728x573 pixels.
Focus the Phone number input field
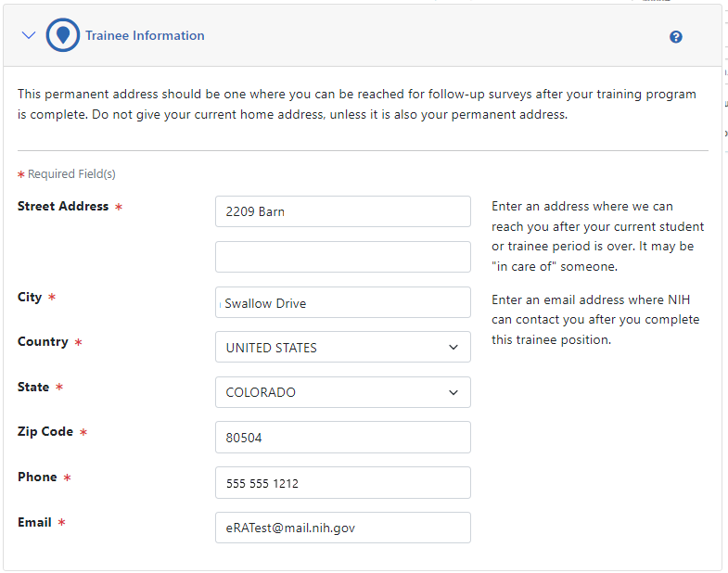(x=342, y=483)
